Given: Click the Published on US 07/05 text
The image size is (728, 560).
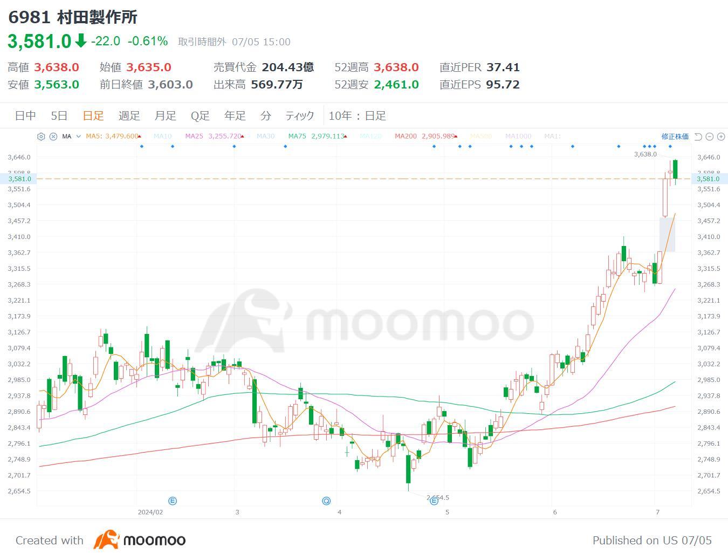Looking at the screenshot, I should (x=652, y=540).
